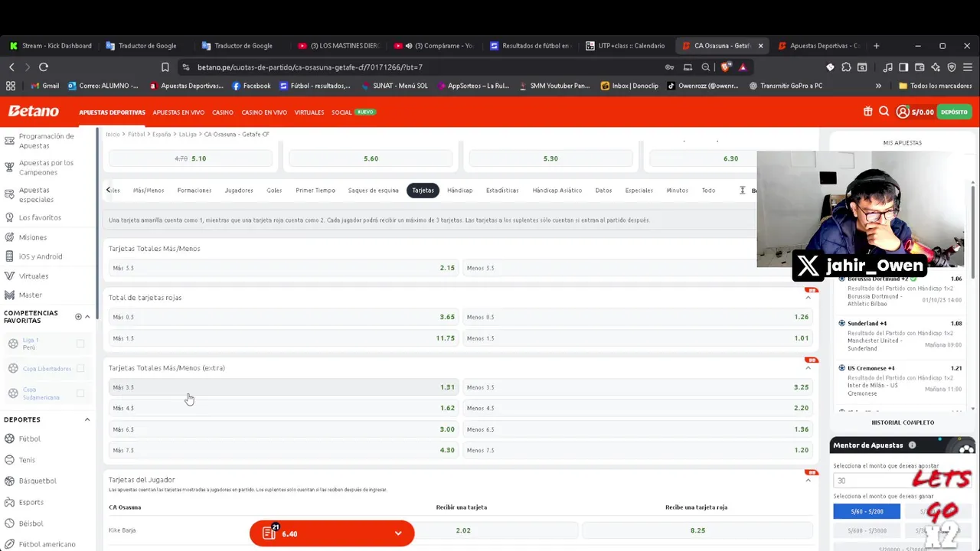
Task: Reload the page in browser
Action: click(x=44, y=67)
